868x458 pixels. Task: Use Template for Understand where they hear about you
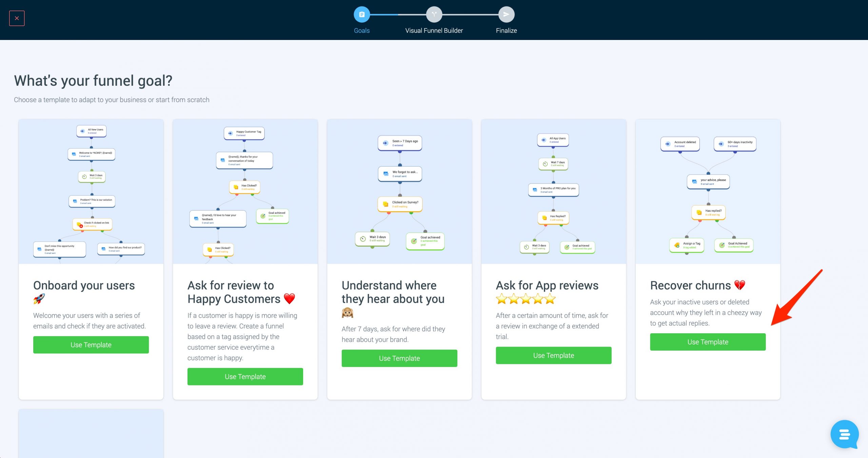tap(399, 358)
